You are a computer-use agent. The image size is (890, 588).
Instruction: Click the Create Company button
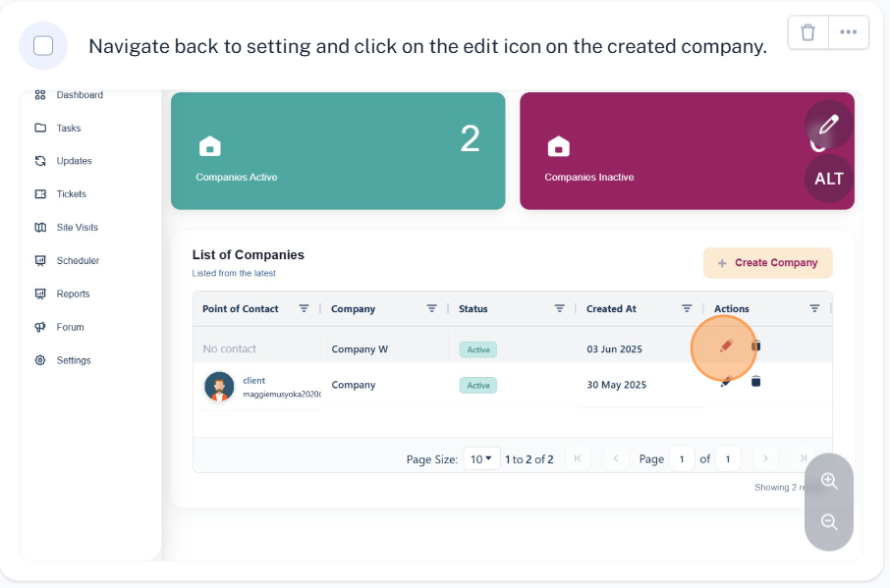point(768,263)
